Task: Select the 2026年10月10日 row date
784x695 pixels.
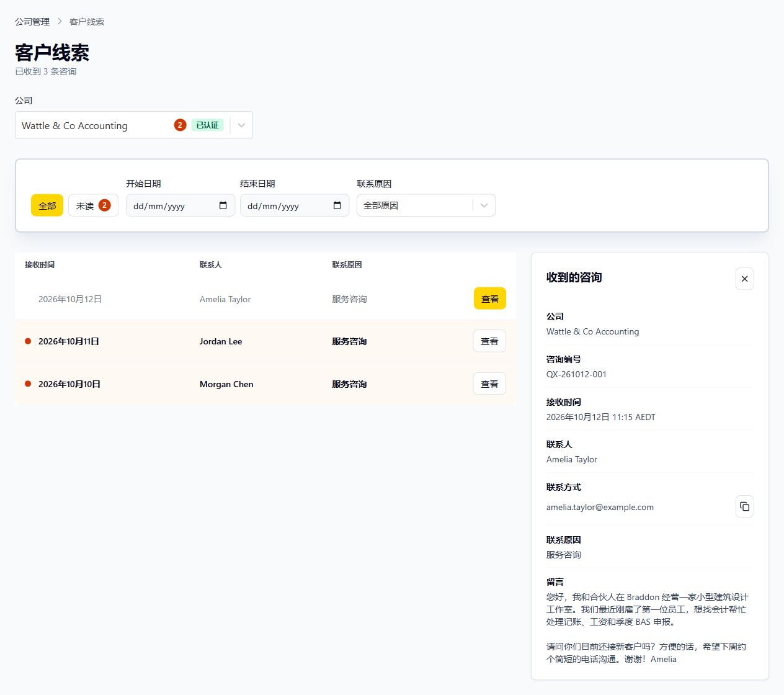Action: (x=69, y=384)
